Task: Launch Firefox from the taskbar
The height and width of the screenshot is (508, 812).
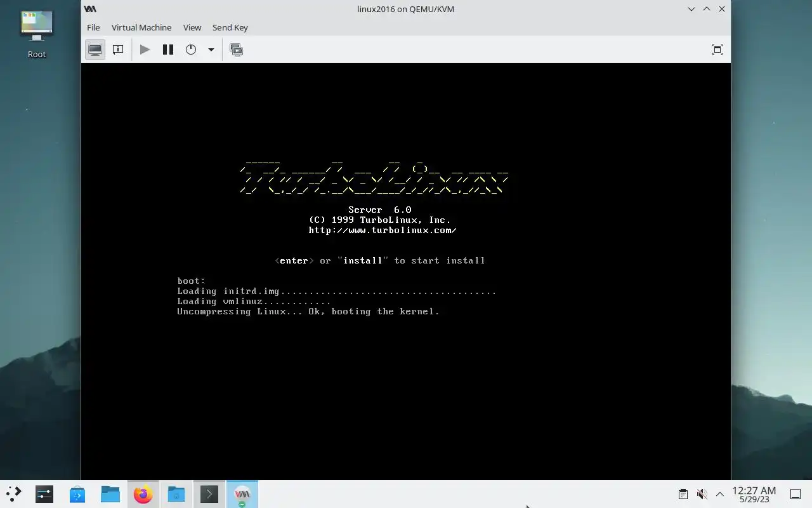Action: click(143, 494)
